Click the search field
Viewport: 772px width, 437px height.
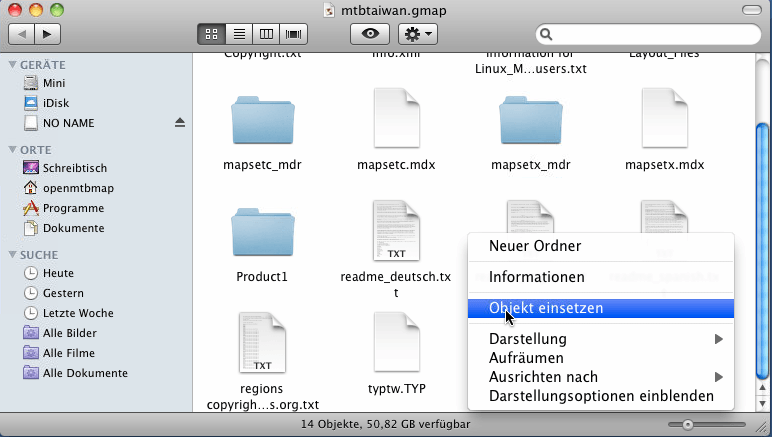pyautogui.click(x=648, y=34)
